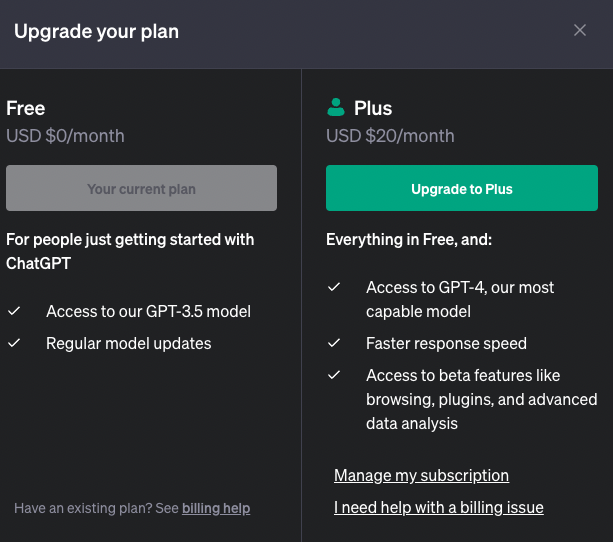Select I need help with a billing issue
Screen dimensions: 613x542
point(438,507)
